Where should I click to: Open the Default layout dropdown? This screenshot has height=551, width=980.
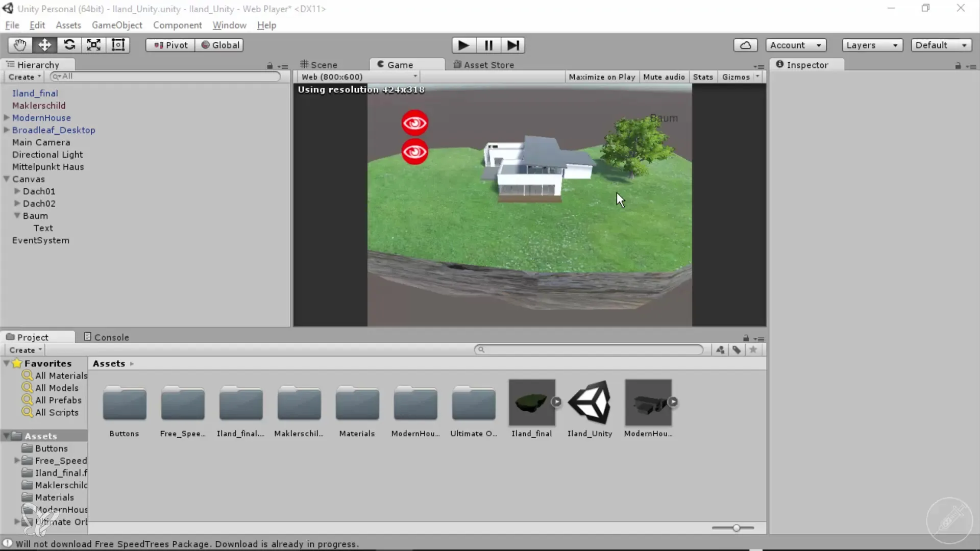coord(941,45)
